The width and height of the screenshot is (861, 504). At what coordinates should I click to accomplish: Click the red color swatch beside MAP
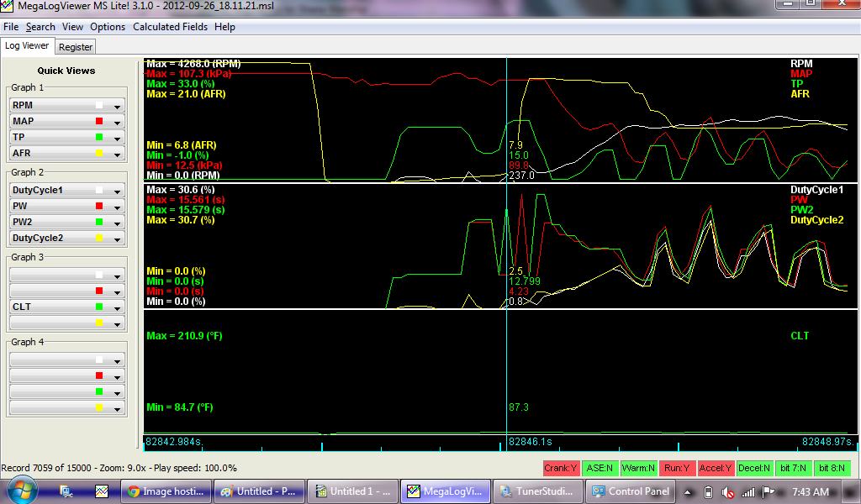pyautogui.click(x=99, y=121)
